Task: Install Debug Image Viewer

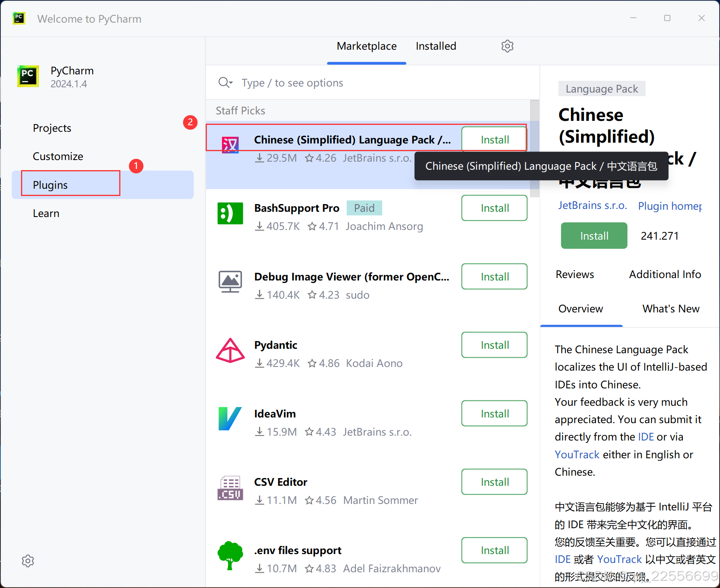Action: [x=494, y=276]
